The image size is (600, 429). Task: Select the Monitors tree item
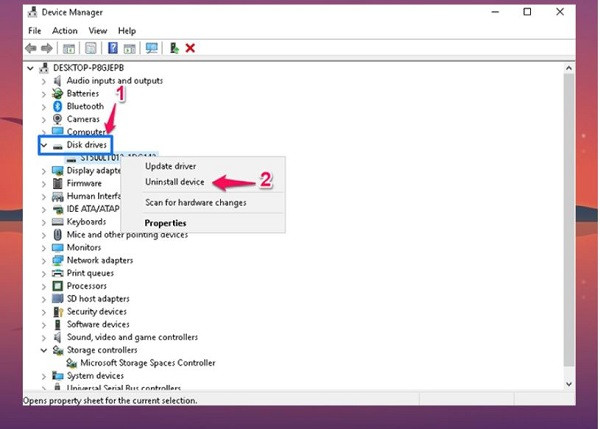click(x=84, y=248)
